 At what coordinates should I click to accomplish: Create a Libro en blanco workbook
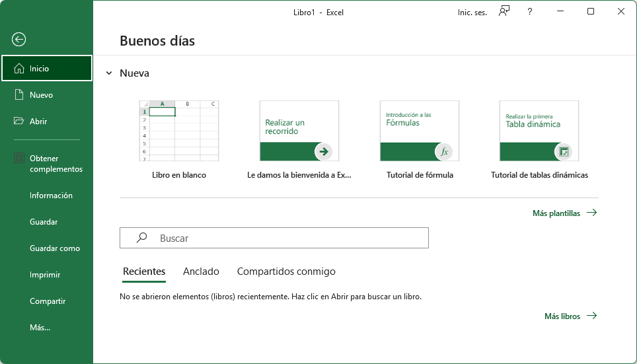[x=179, y=131]
